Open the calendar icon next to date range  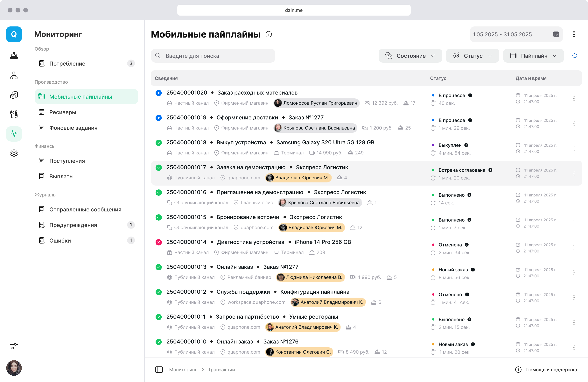556,34
